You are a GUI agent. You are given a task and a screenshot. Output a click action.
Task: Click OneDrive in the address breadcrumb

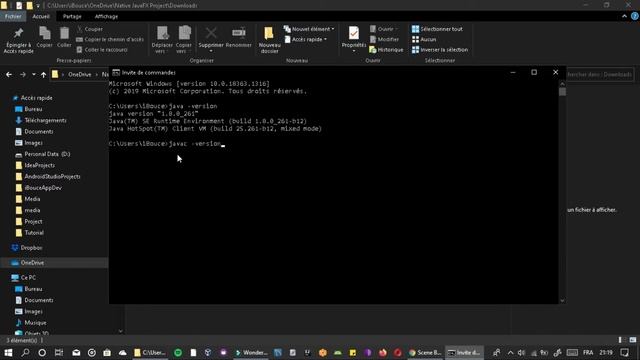(x=80, y=75)
